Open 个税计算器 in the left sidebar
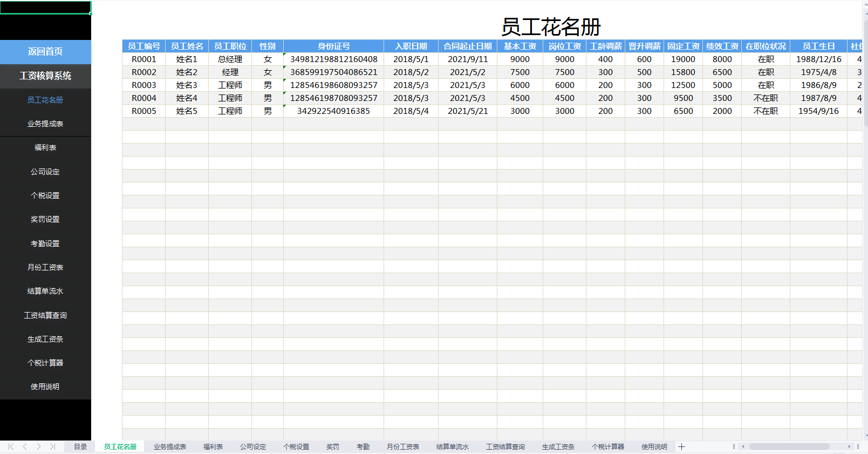 pos(45,363)
